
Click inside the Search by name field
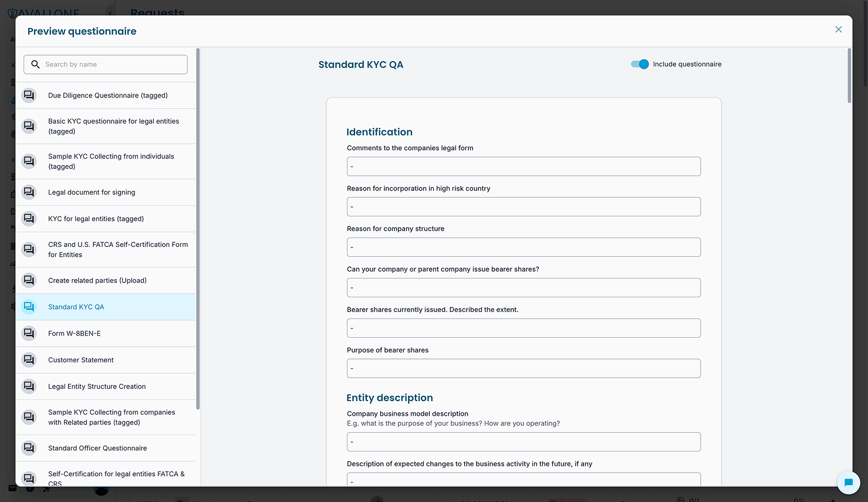tap(106, 64)
